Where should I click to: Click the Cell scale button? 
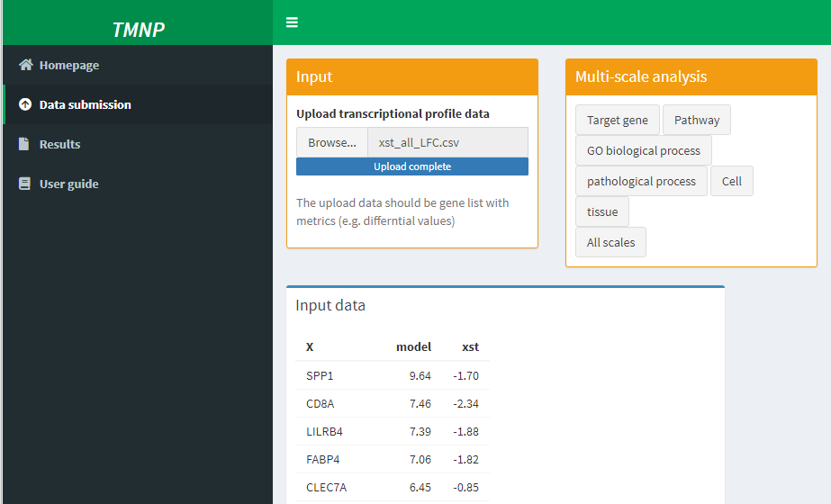pyautogui.click(x=732, y=181)
